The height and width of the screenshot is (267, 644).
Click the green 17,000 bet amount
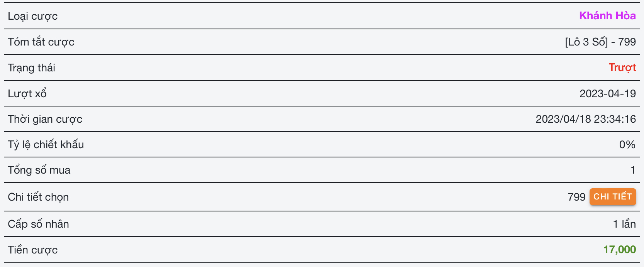(x=619, y=250)
